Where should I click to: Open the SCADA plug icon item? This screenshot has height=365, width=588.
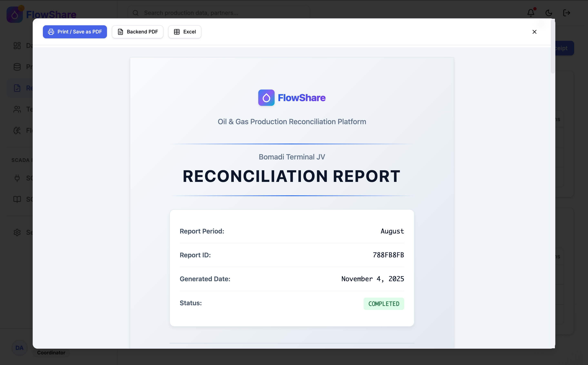[17, 178]
